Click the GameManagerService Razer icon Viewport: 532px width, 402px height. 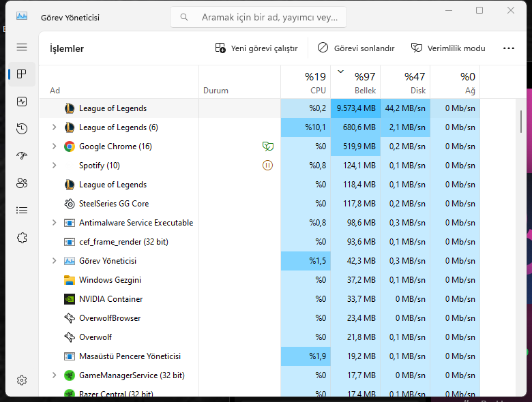tap(70, 375)
